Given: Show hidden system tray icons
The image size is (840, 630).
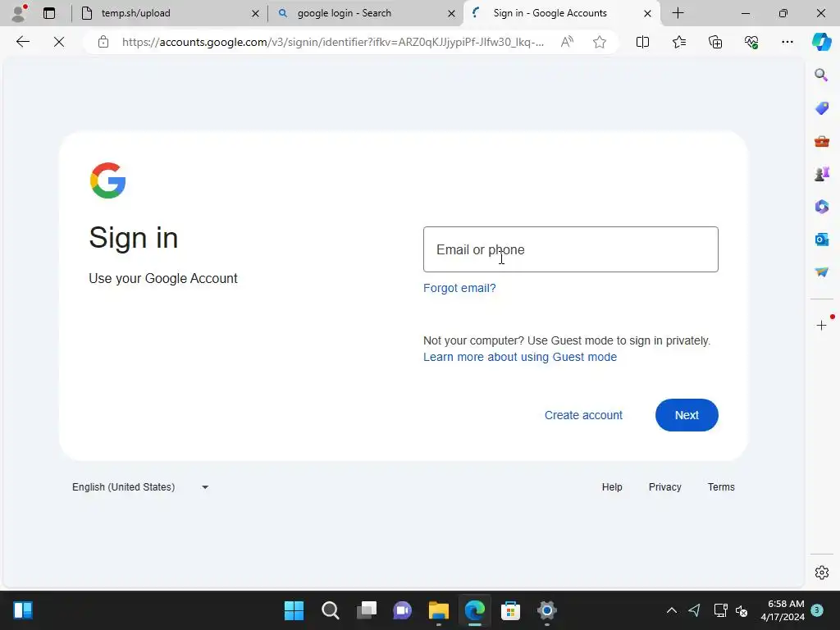Looking at the screenshot, I should pyautogui.click(x=671, y=610).
